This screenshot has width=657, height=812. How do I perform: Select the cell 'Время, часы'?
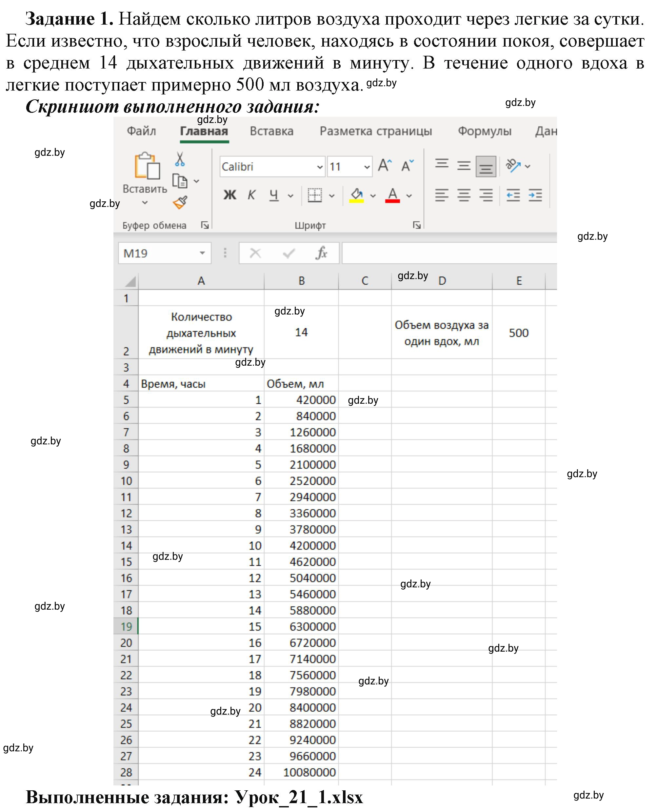click(201, 383)
